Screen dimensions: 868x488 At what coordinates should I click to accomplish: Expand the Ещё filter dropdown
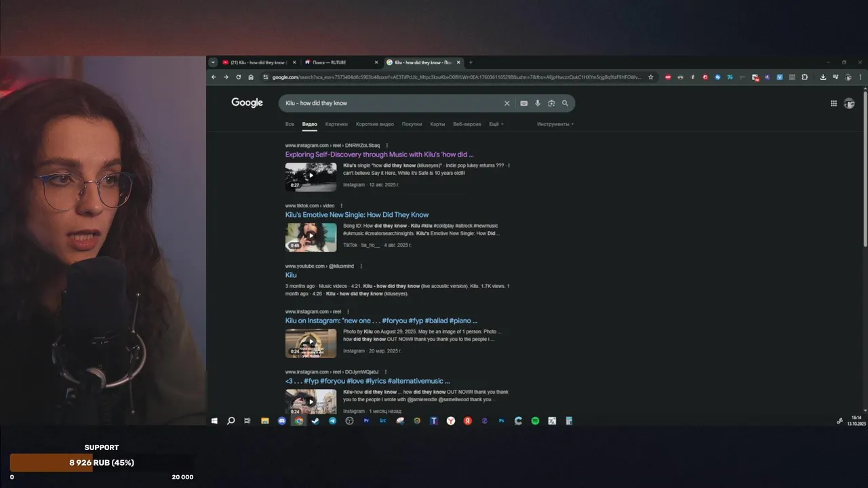click(x=496, y=124)
